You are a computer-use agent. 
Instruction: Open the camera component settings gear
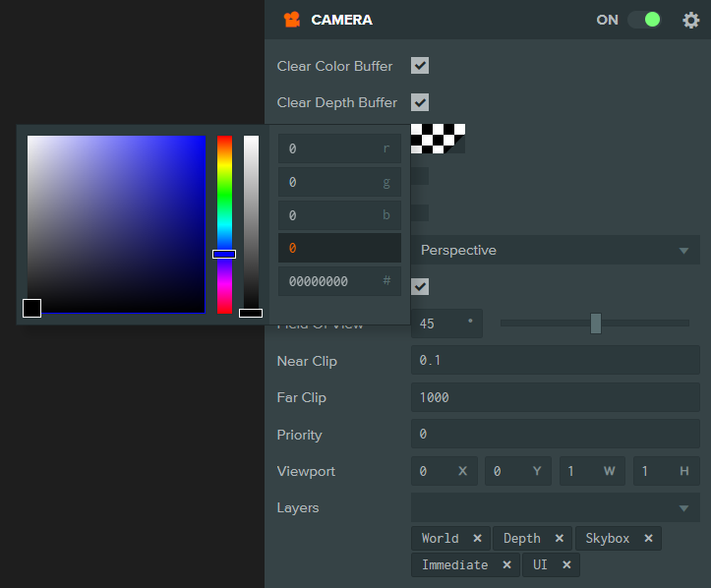pos(690,20)
